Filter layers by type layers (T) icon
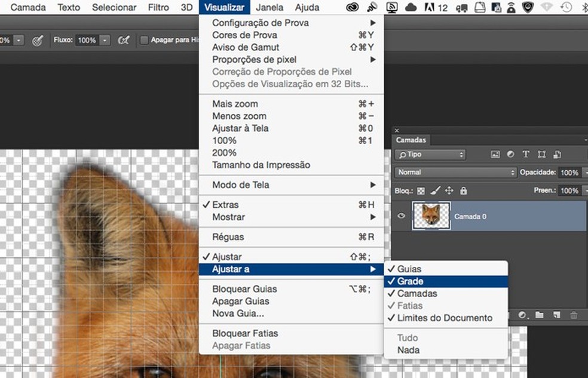The height and width of the screenshot is (378, 588). 526,154
